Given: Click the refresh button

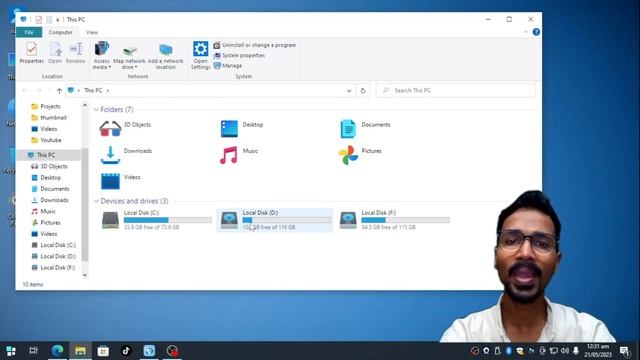Looking at the screenshot, I should (363, 91).
